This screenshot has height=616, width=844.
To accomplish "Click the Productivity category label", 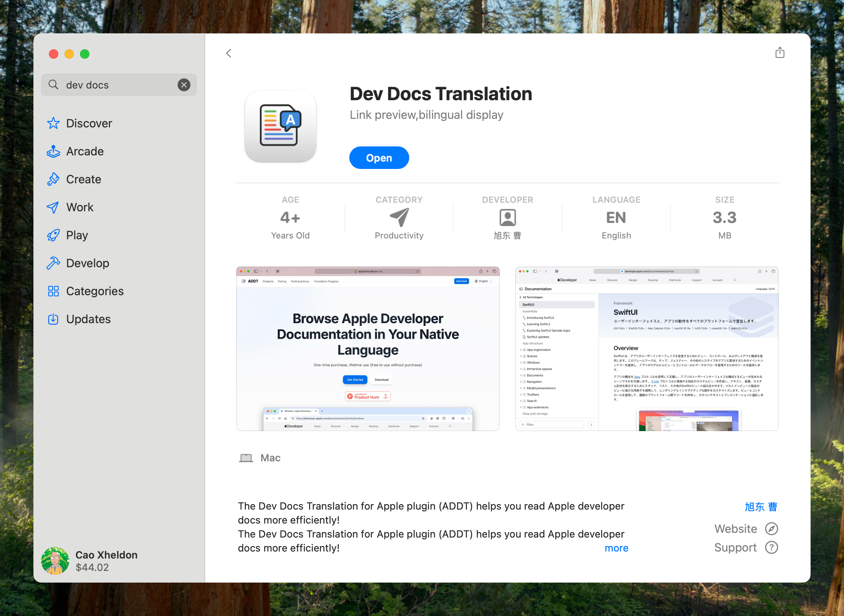I will tap(399, 235).
